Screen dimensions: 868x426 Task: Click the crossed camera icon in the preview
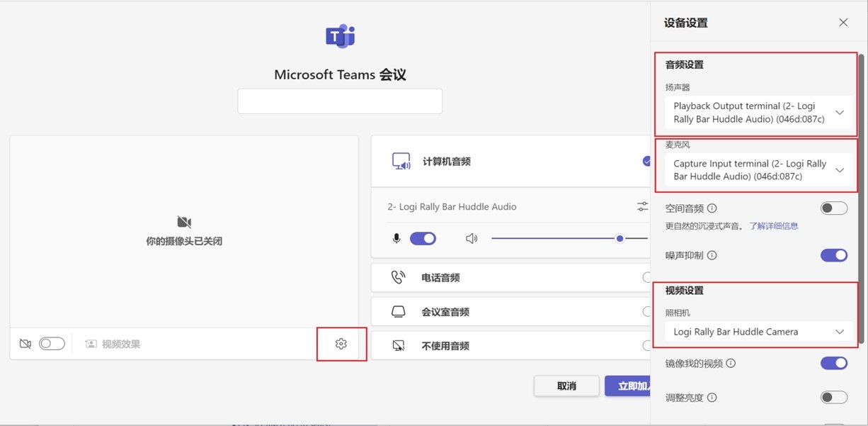[184, 222]
